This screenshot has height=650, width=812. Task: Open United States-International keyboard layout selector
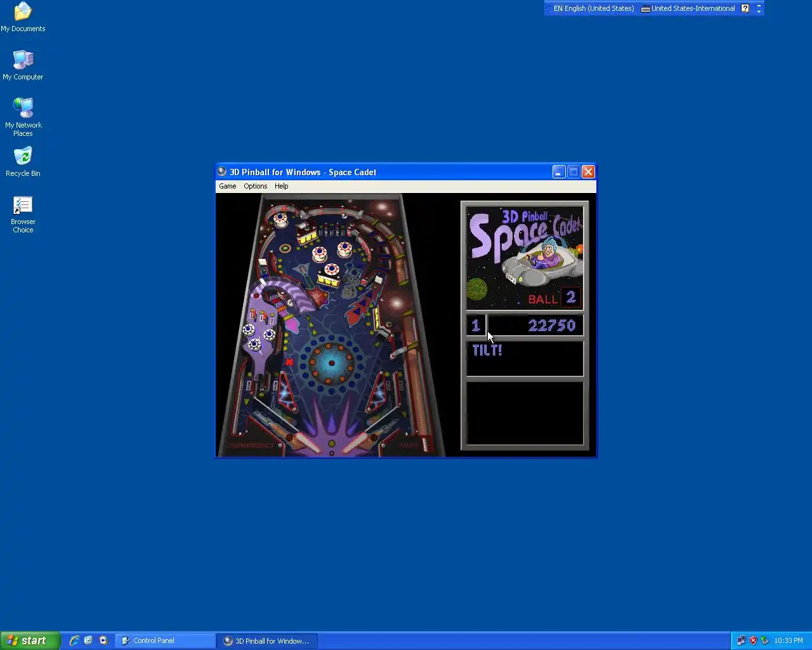tap(688, 8)
